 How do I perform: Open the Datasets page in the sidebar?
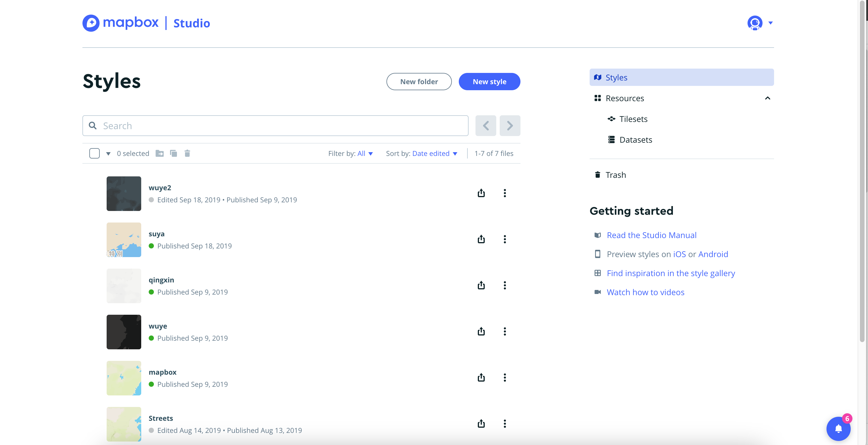tap(635, 139)
